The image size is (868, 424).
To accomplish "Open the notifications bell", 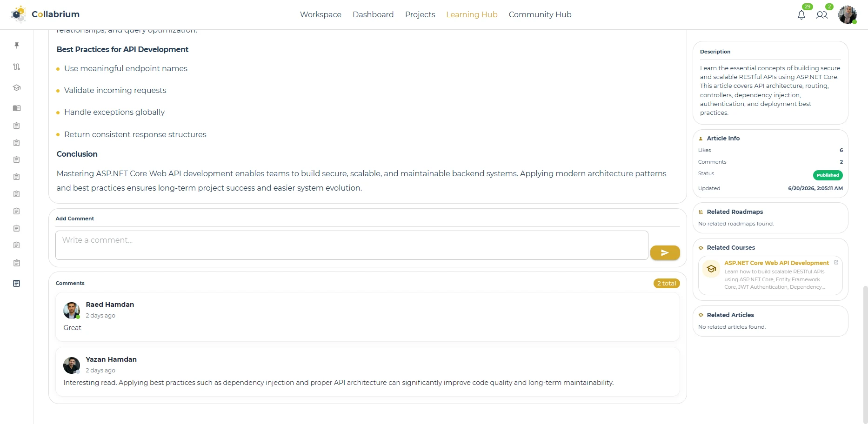I will coord(801,15).
